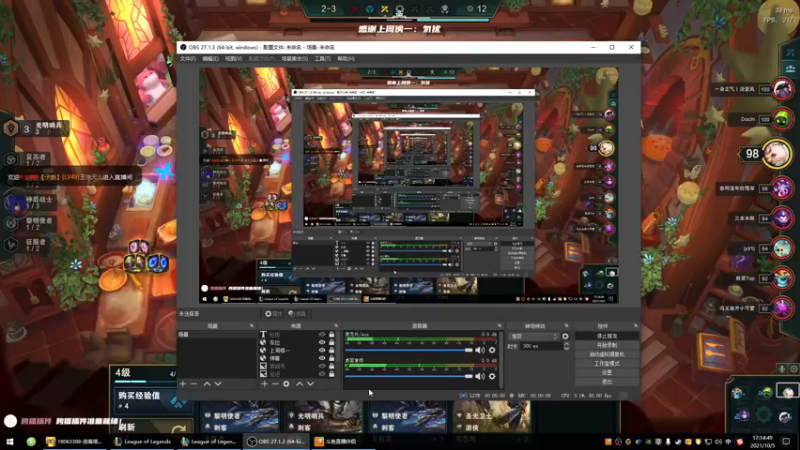Toggle visibility of 弹幕 source
Image resolution: width=800 pixels, height=450 pixels.
(322, 358)
